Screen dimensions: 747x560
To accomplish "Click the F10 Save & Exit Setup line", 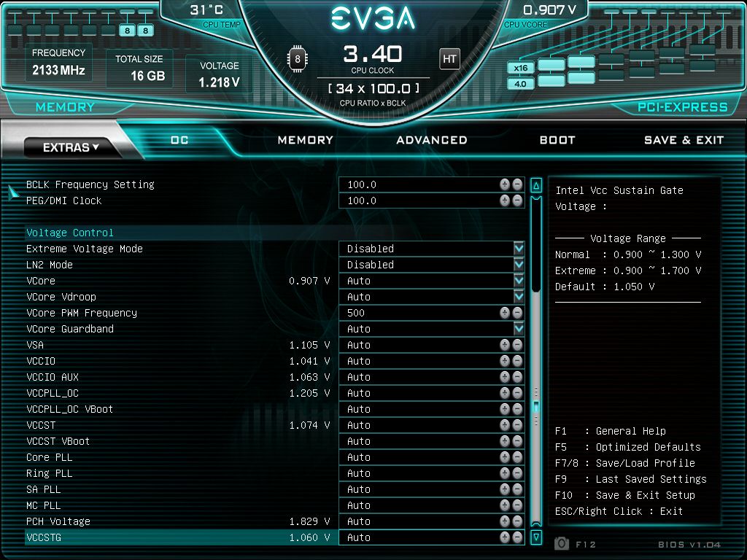I will point(625,495).
